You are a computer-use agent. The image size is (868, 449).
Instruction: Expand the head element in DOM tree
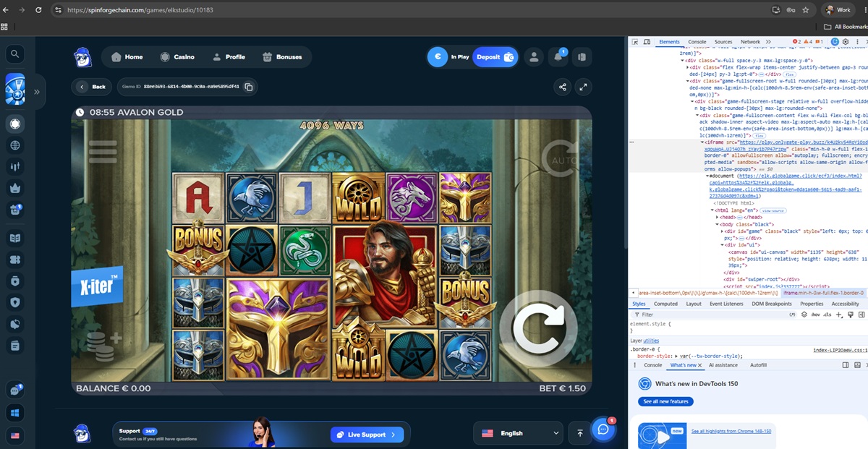pos(718,217)
